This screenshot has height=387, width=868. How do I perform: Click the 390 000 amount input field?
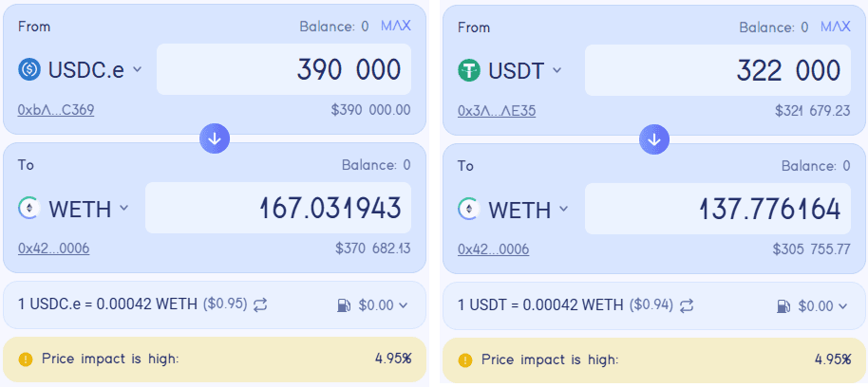point(285,69)
